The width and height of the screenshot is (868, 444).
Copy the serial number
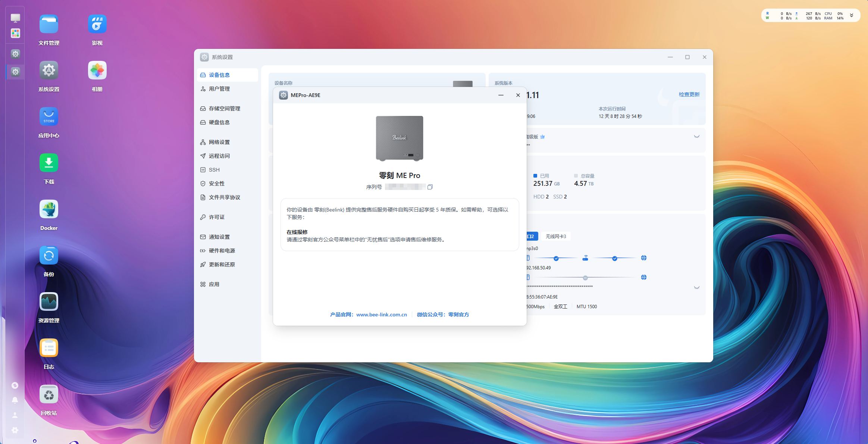pyautogui.click(x=430, y=187)
